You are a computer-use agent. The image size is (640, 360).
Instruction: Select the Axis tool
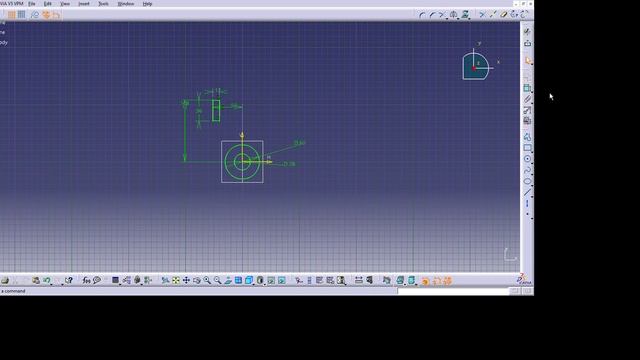point(527,203)
